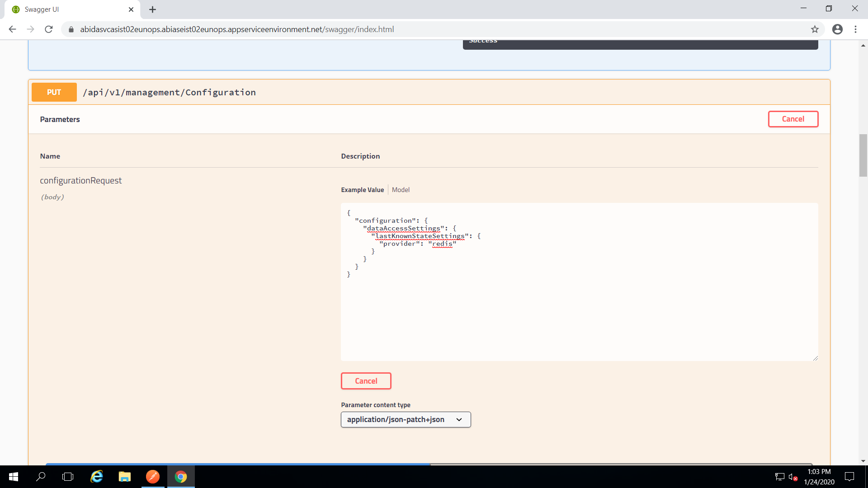Click the address bar URL
This screenshot has height=488, width=868.
coord(237,29)
